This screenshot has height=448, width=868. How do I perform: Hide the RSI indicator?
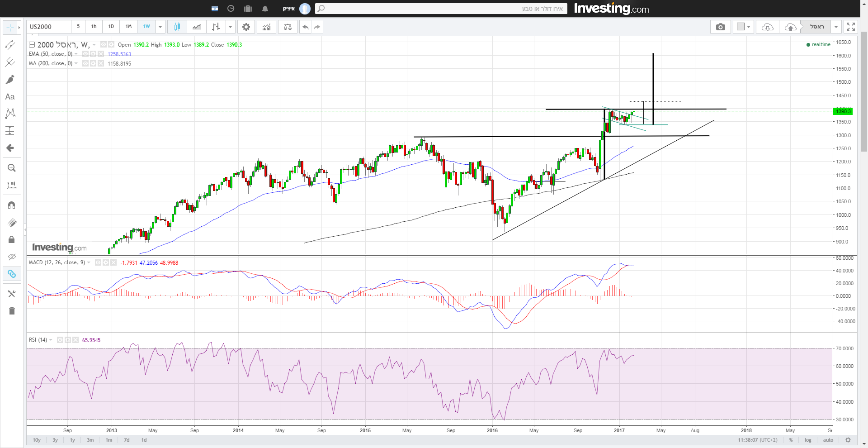60,340
